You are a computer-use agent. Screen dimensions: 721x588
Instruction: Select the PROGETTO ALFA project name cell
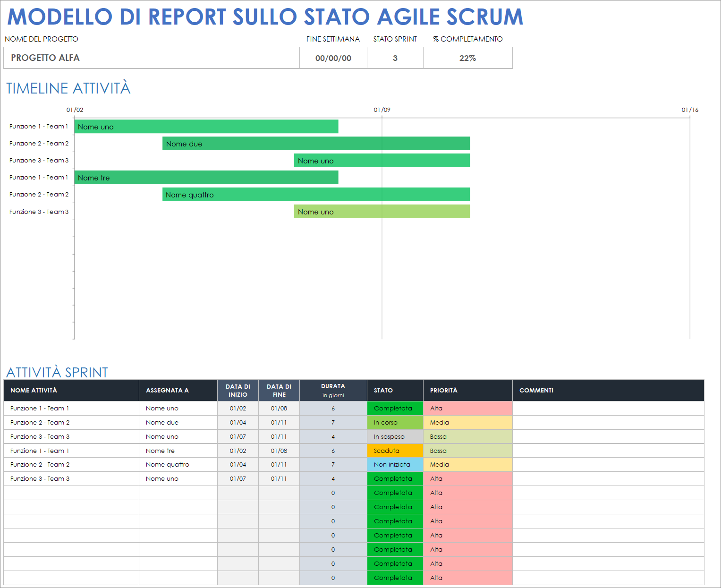pos(152,58)
